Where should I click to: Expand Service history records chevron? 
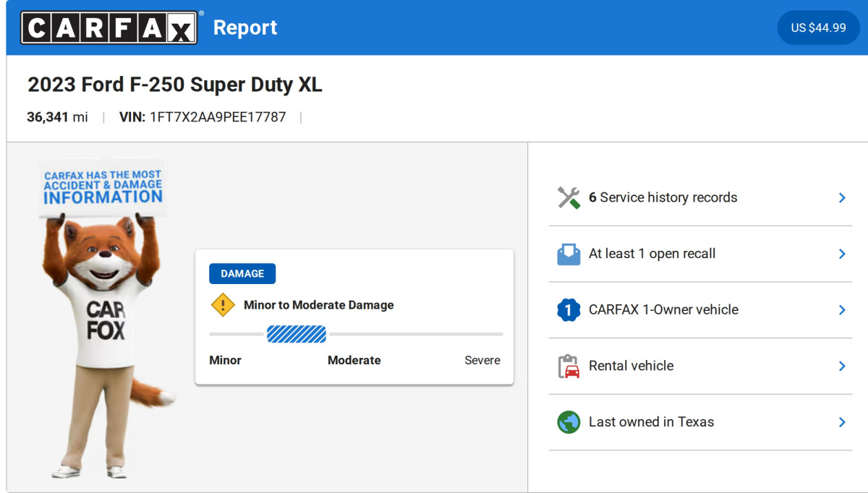[842, 197]
